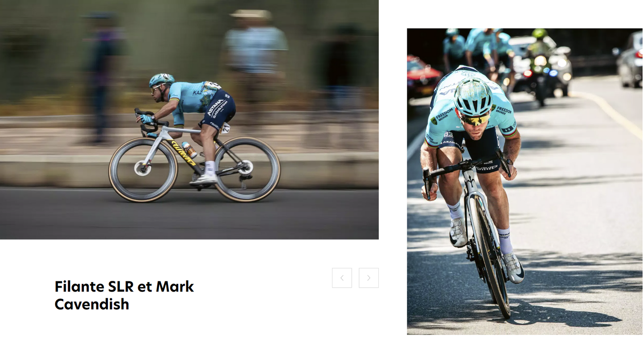Click the race number 21 plate

(x=226, y=128)
